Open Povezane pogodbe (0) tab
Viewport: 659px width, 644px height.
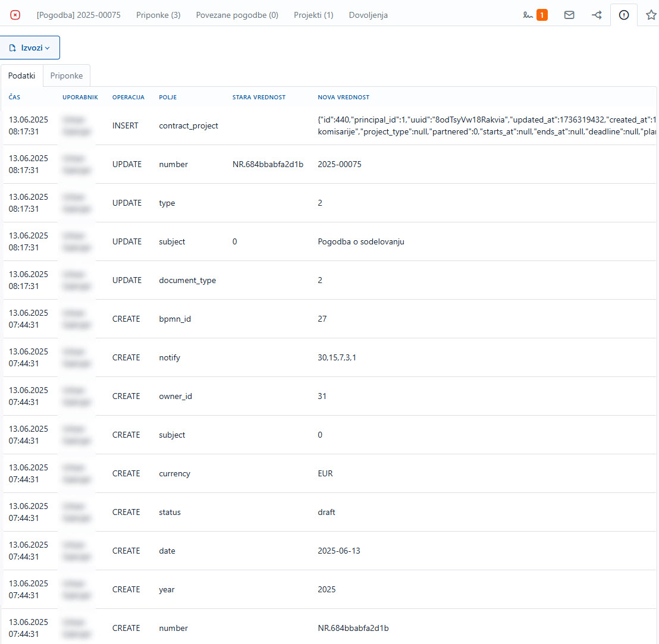[x=237, y=15]
